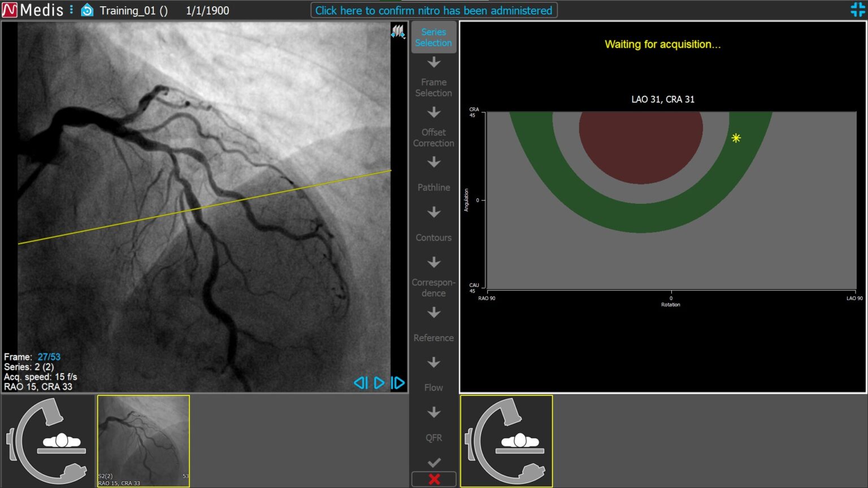Image resolution: width=868 pixels, height=488 pixels.
Task: Select the Series Selection workflow step
Action: (433, 37)
